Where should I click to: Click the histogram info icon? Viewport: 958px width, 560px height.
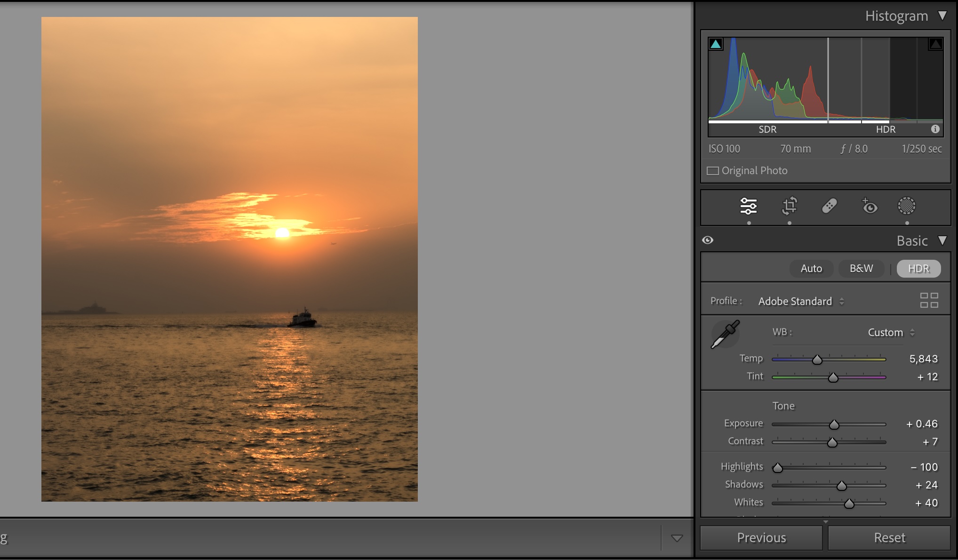click(x=935, y=129)
